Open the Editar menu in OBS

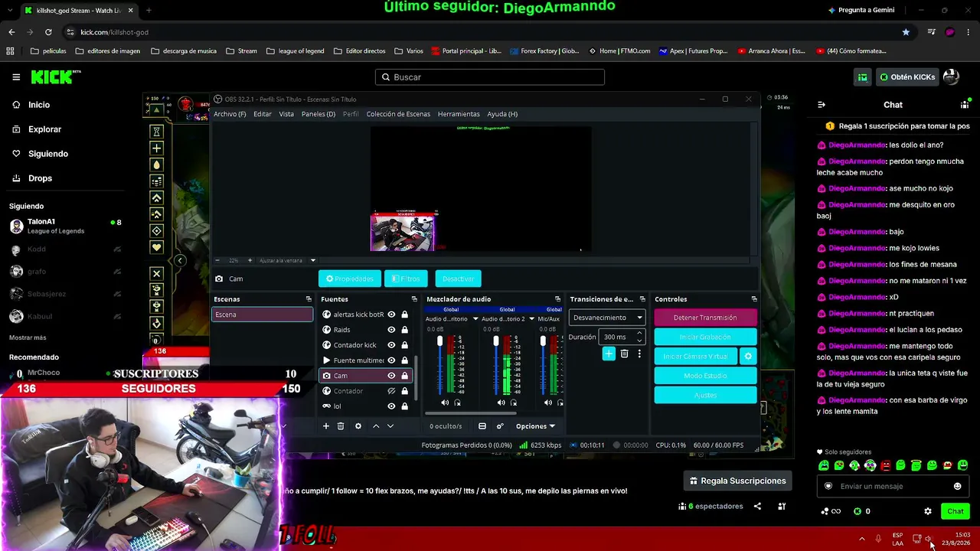tap(263, 114)
